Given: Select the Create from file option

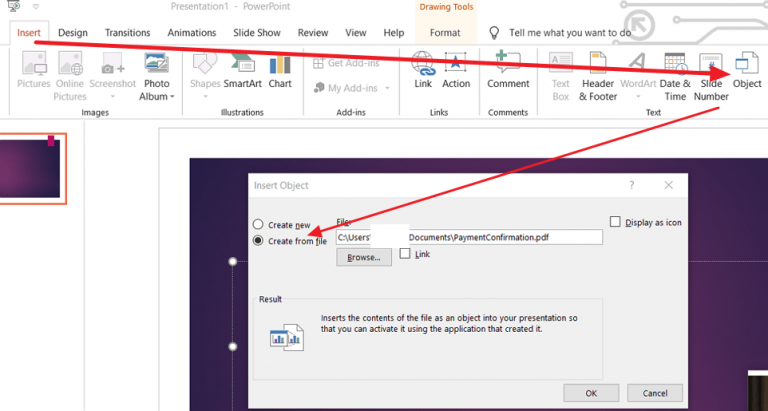Looking at the screenshot, I should coord(258,241).
